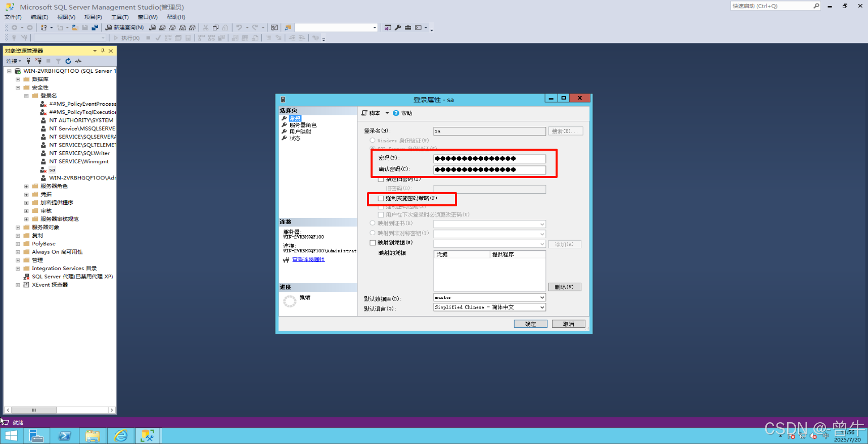Select the 映射到证书 radio button
Viewport: 868px width, 444px height.
point(373,223)
